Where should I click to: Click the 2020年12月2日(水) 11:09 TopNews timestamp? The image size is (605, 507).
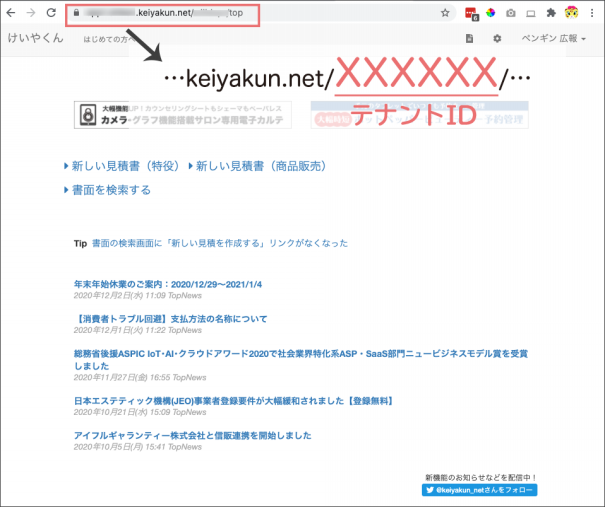[138, 296]
